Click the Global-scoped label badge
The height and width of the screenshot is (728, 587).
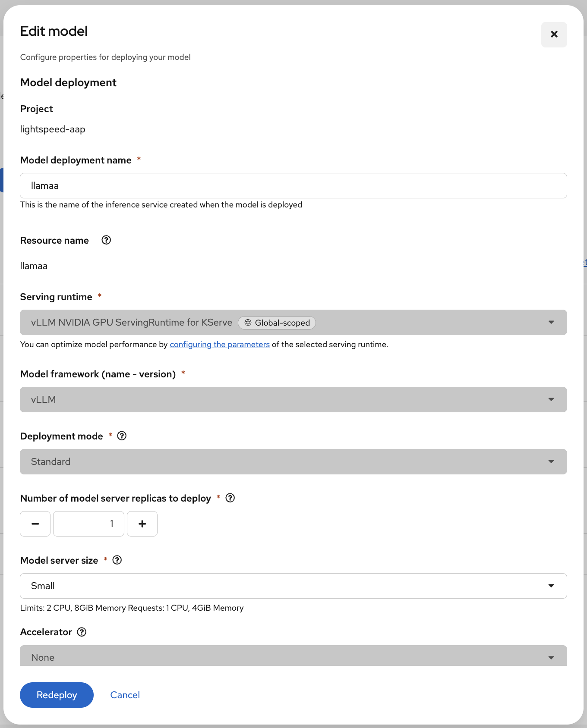pos(277,323)
